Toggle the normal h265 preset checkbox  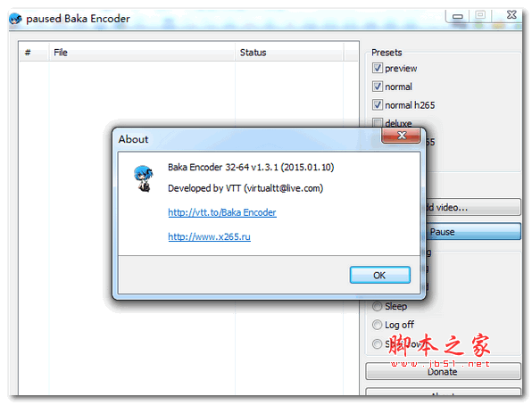(x=377, y=104)
